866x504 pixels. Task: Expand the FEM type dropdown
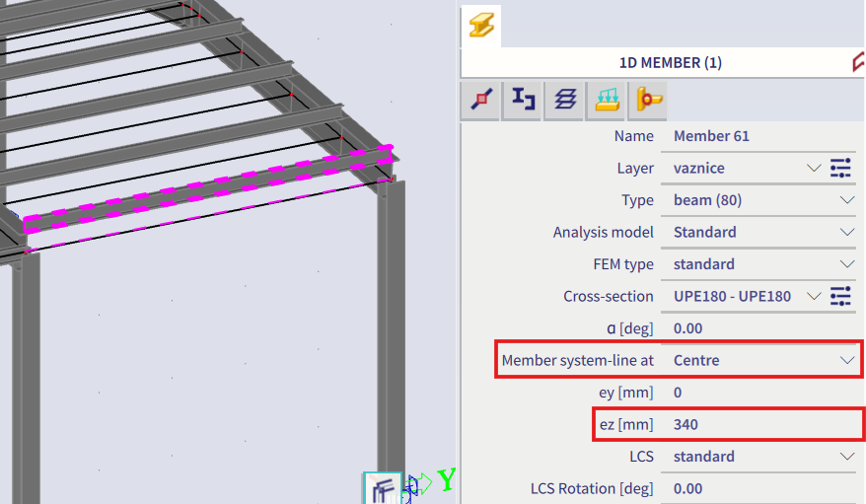(x=847, y=264)
